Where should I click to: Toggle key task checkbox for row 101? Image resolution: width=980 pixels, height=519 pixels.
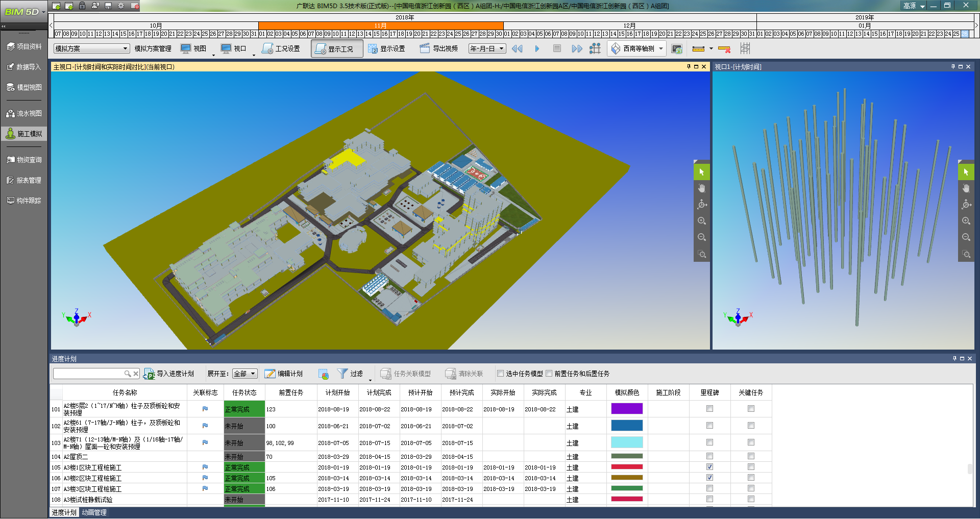[x=751, y=409]
